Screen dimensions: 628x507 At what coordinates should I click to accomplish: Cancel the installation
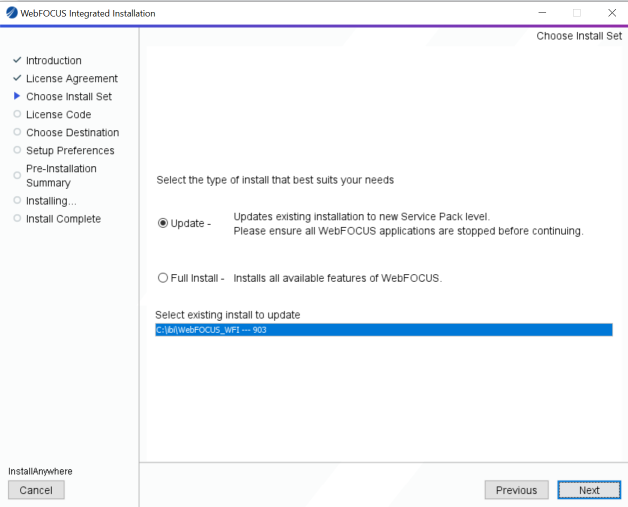point(36,490)
